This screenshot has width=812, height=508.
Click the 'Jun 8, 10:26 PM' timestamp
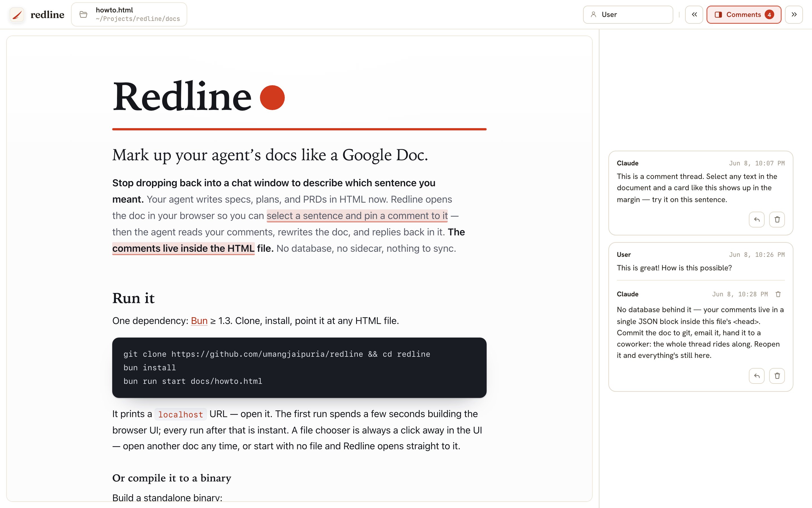[x=757, y=255]
